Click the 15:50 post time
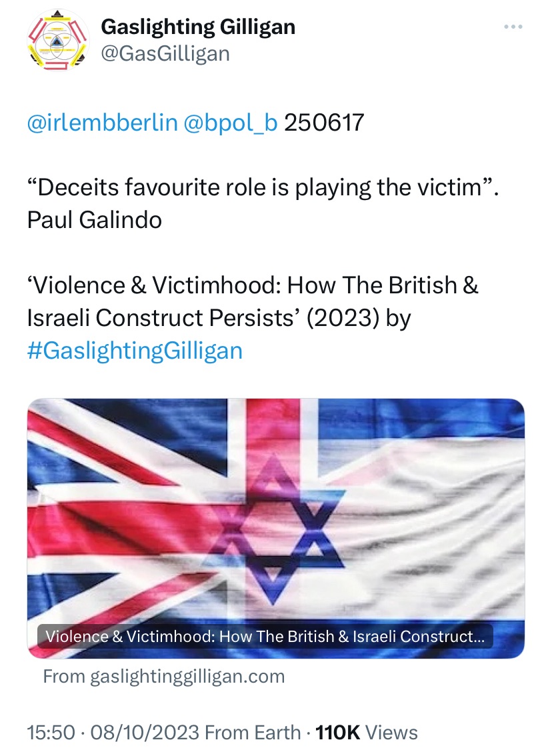Image resolution: width=552 pixels, height=756 pixels. (x=51, y=733)
